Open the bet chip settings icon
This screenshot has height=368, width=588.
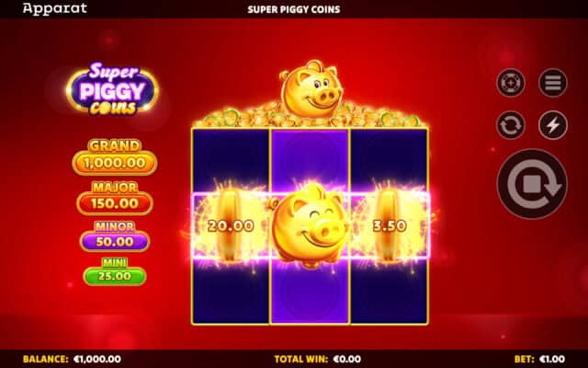tap(511, 83)
